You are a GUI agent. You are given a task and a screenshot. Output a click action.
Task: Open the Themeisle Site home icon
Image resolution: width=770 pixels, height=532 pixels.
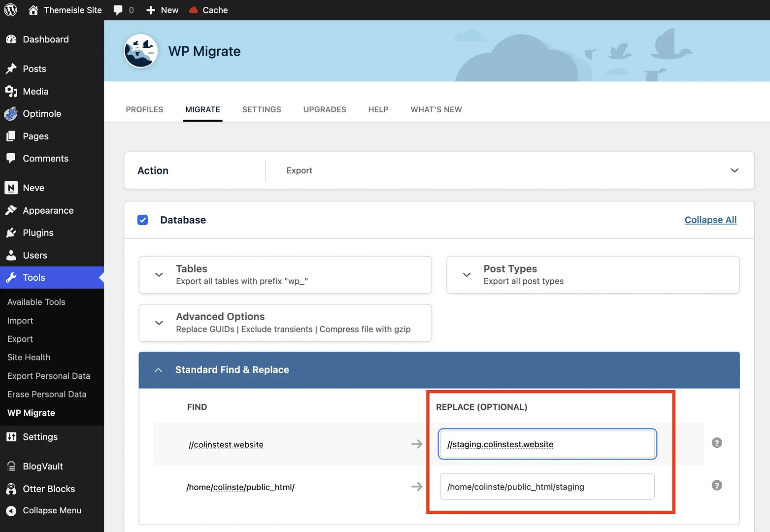33,10
